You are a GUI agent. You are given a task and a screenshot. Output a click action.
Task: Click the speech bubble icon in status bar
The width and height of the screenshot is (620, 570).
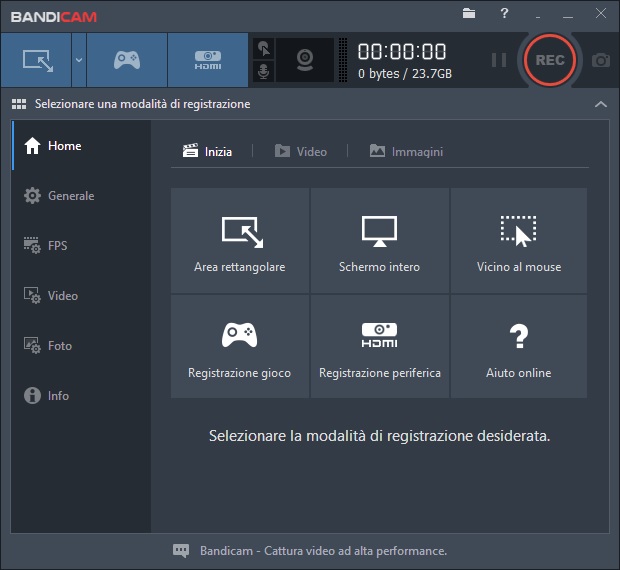(x=181, y=551)
